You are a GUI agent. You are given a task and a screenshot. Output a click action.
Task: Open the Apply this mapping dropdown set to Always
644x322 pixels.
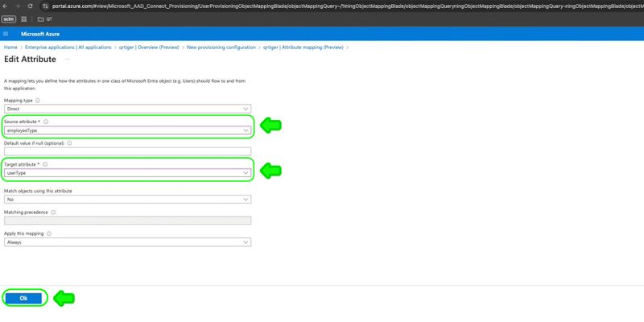coord(127,242)
